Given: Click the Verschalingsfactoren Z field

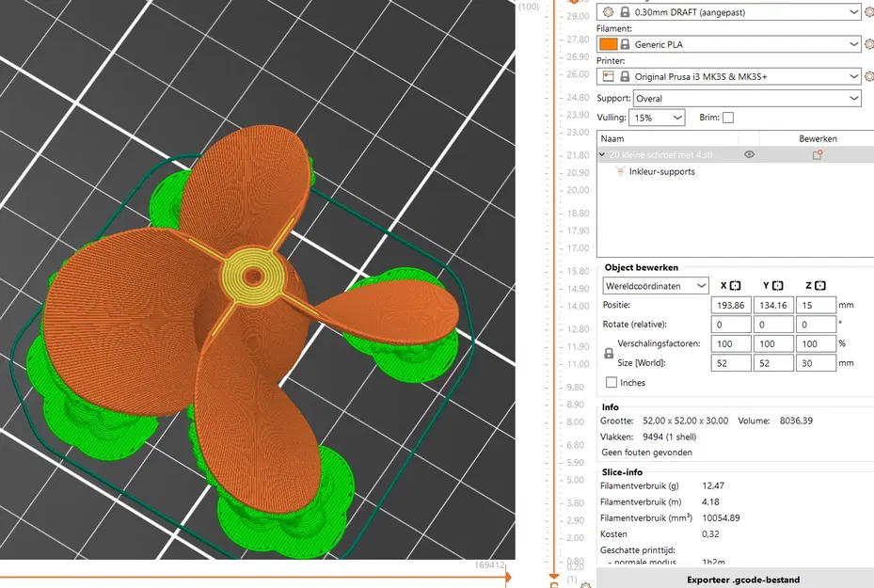Looking at the screenshot, I should click(x=816, y=343).
